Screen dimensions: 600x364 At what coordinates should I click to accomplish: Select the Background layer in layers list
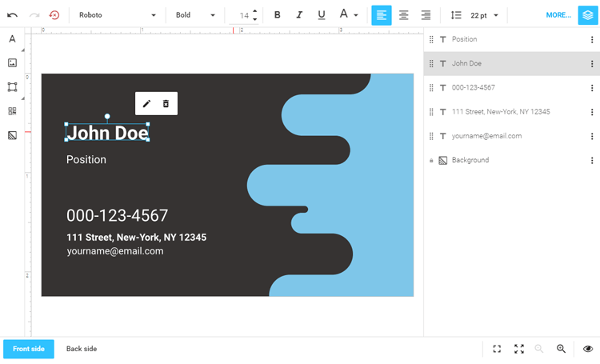[x=512, y=160]
